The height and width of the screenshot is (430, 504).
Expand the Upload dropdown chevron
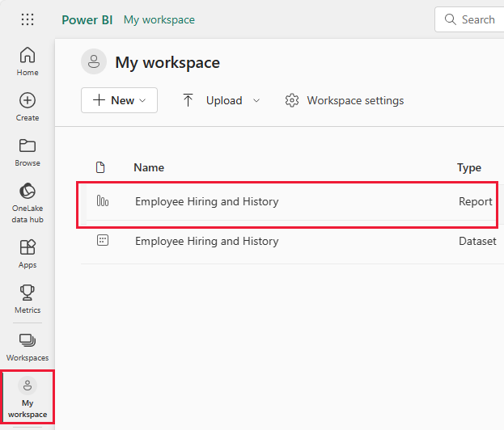click(x=256, y=100)
